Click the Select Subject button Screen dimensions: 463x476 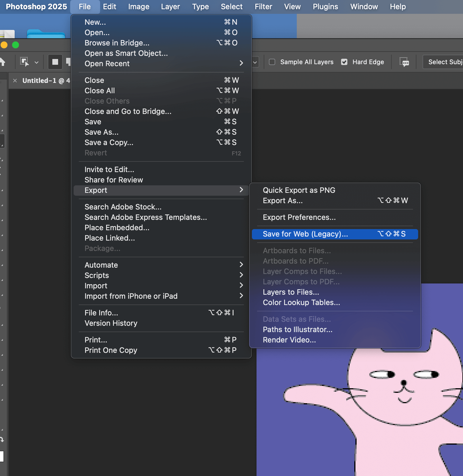click(x=443, y=62)
